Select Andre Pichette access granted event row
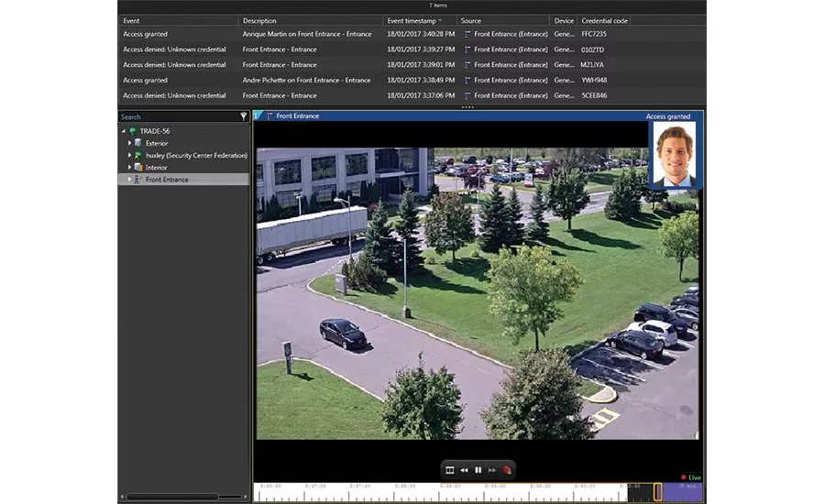 tap(306, 80)
